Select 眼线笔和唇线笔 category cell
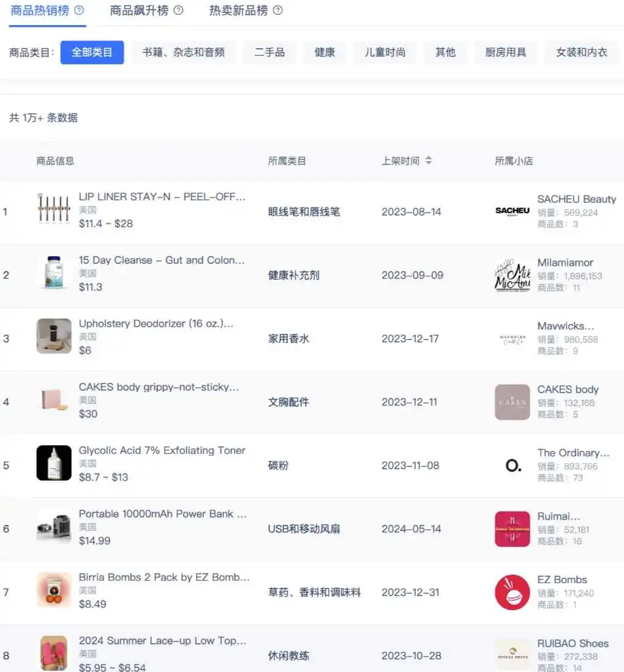 (304, 212)
